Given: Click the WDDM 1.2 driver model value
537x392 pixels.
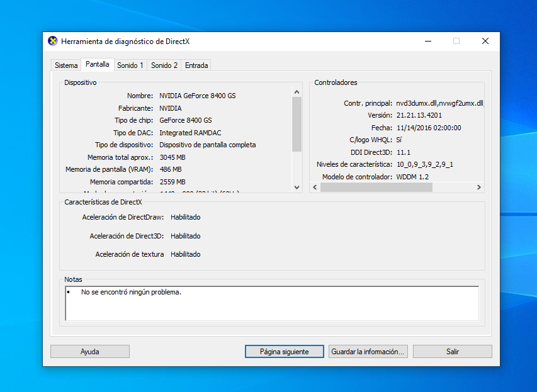Looking at the screenshot, I should 412,177.
